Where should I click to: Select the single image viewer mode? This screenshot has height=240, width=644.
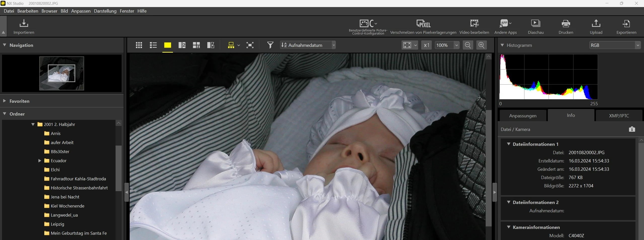[x=168, y=45]
